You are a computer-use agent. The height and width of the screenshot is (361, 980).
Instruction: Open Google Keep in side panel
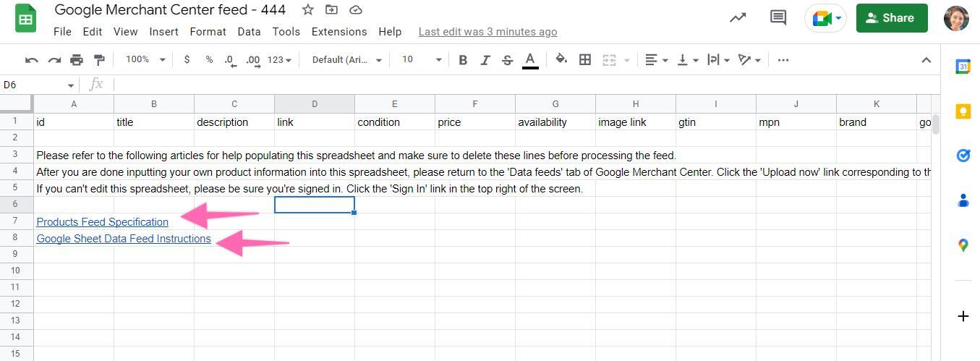click(963, 111)
